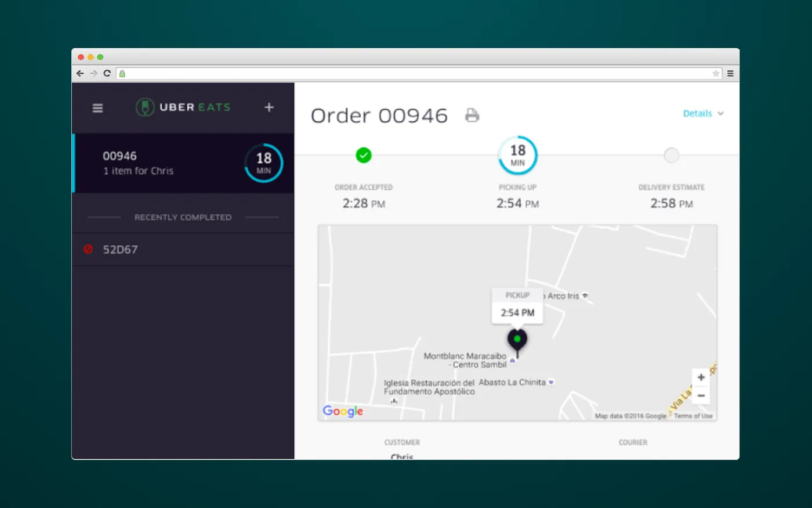
Task: Click the 18 MIN timer on order 00946
Action: point(264,163)
